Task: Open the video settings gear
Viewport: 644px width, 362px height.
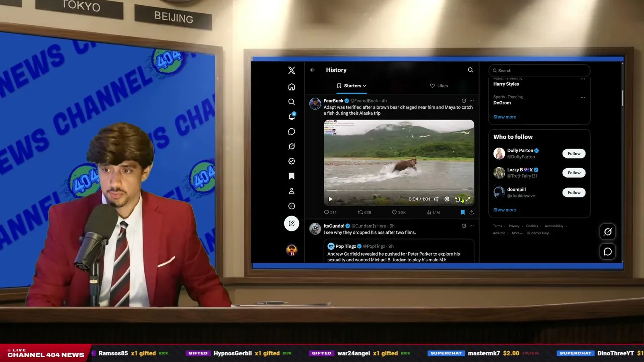Action: coord(447,199)
